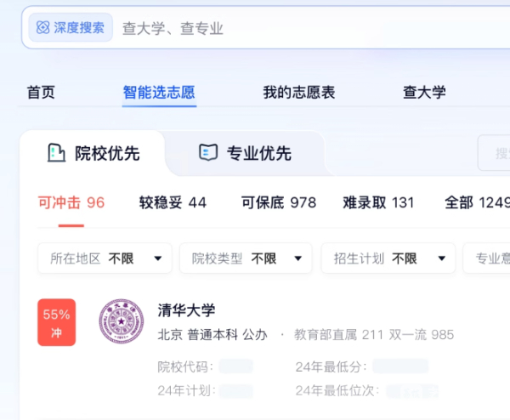Switch to the 查大学 tab
Viewport: 510px width, 420px height.
[x=424, y=93]
